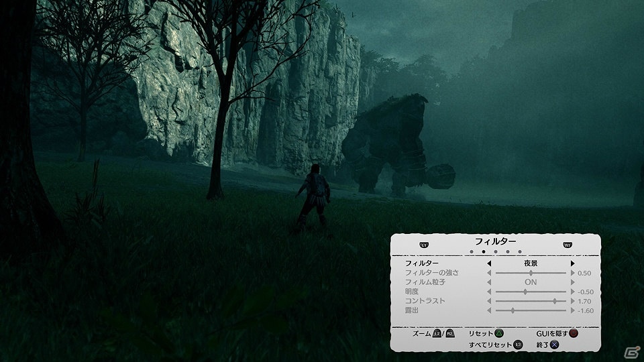Click the 露出 slider handle
This screenshot has width=644, height=362.
(513, 310)
